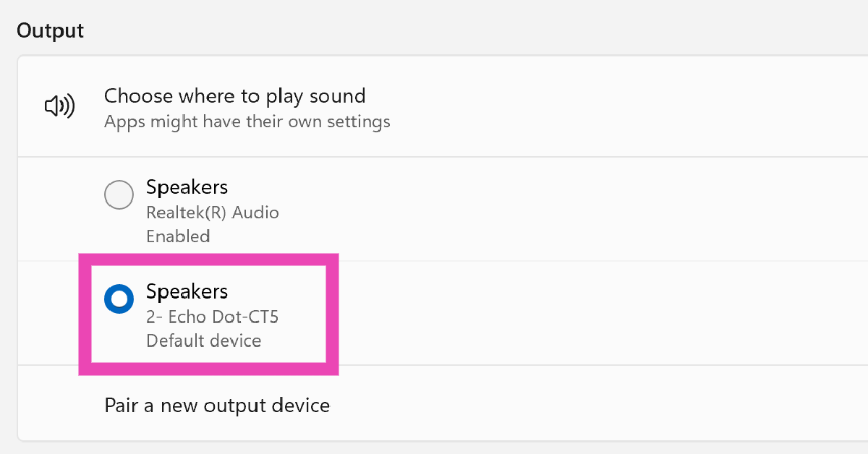Click the Apps might have their own settings text

pos(247,121)
